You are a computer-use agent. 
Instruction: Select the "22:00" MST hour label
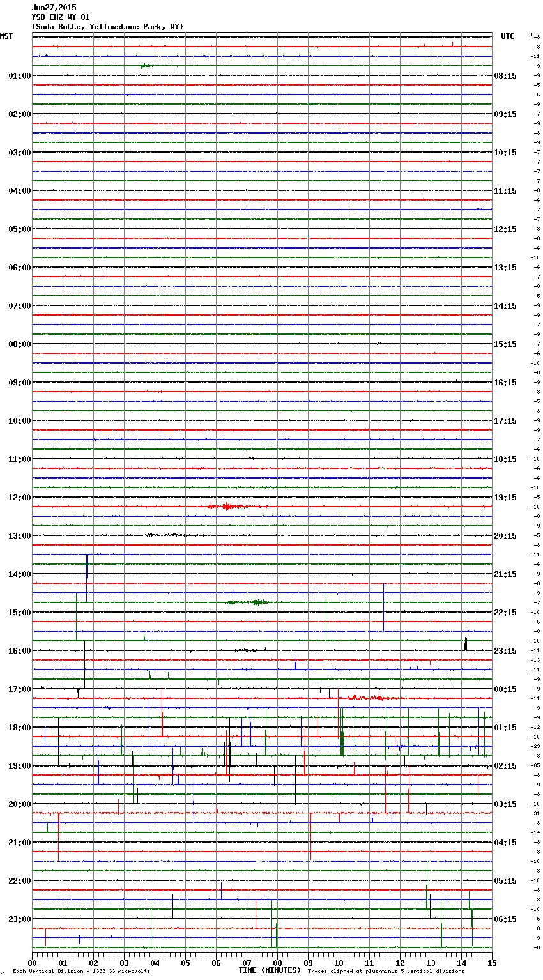click(x=19, y=881)
